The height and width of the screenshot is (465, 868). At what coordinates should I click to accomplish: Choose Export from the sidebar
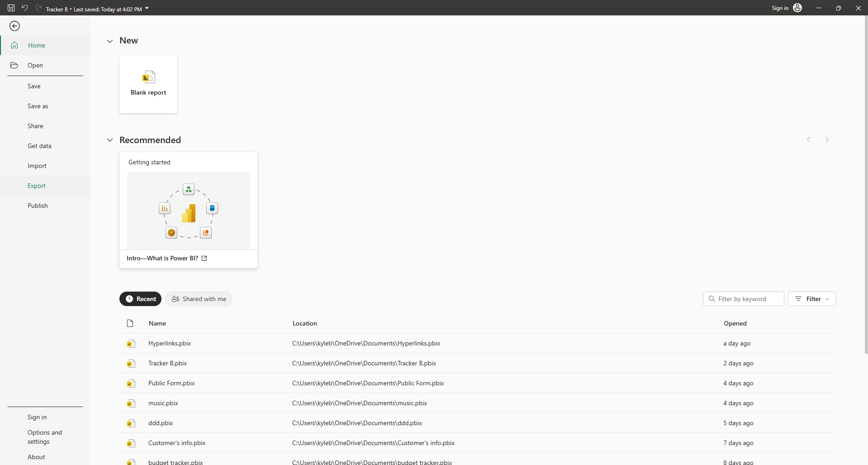[x=45, y=186]
